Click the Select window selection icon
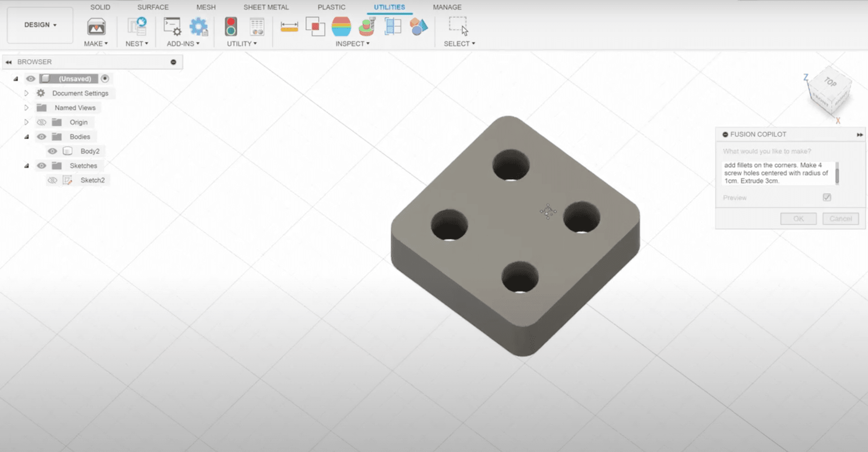This screenshot has height=452, width=868. [458, 26]
